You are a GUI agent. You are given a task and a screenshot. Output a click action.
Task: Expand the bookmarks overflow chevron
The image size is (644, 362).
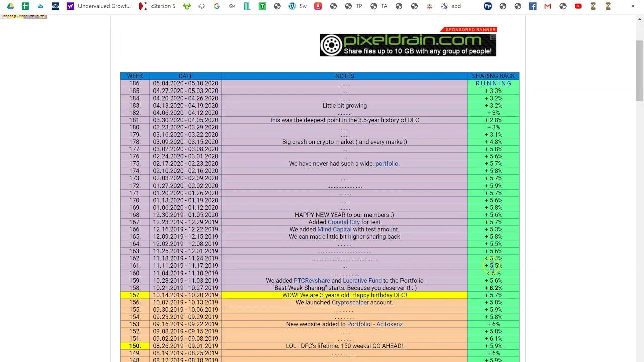click(633, 6)
